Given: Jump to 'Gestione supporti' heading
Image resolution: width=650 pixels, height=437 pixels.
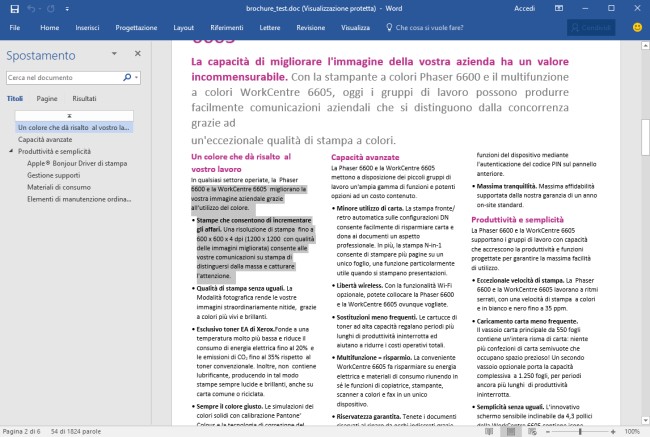Looking at the screenshot, I should click(53, 175).
